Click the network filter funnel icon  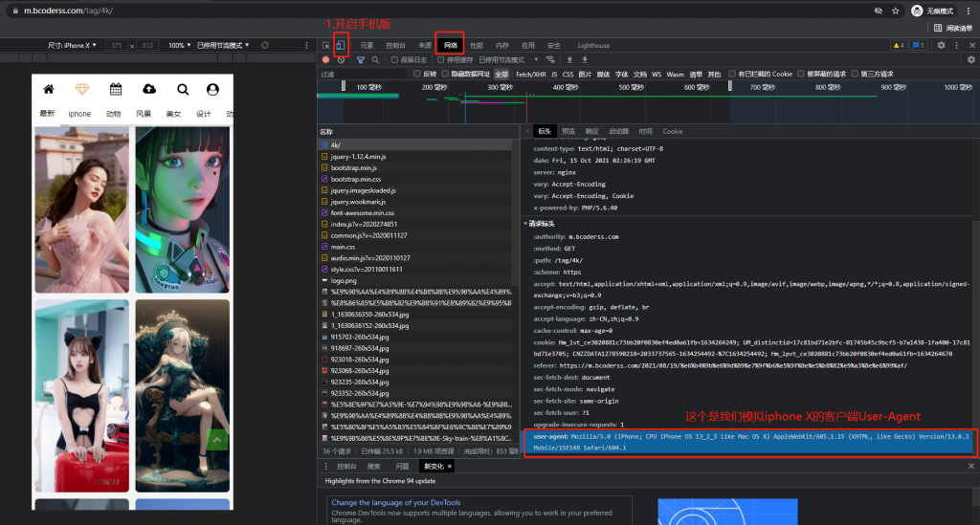(361, 59)
